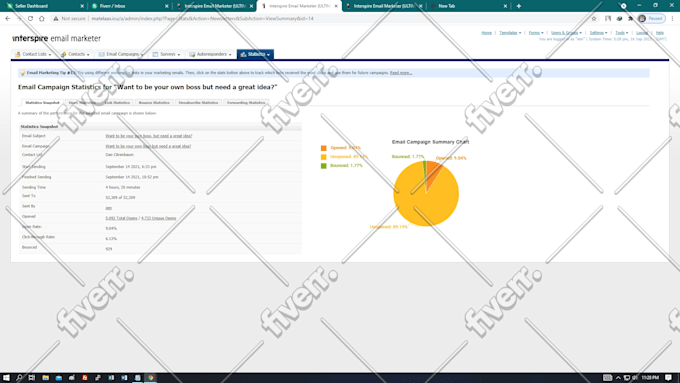Click the browser address bar URL
Screen dimensions: 680x383
[202, 19]
